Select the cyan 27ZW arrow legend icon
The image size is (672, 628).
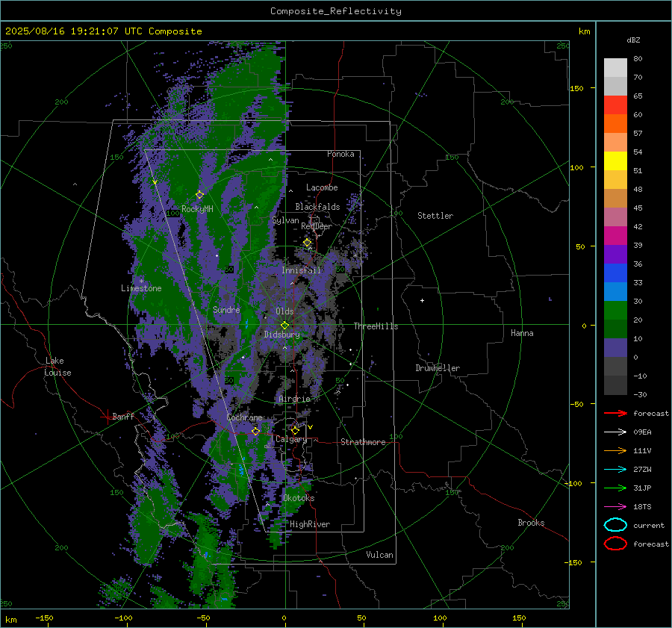click(x=615, y=469)
